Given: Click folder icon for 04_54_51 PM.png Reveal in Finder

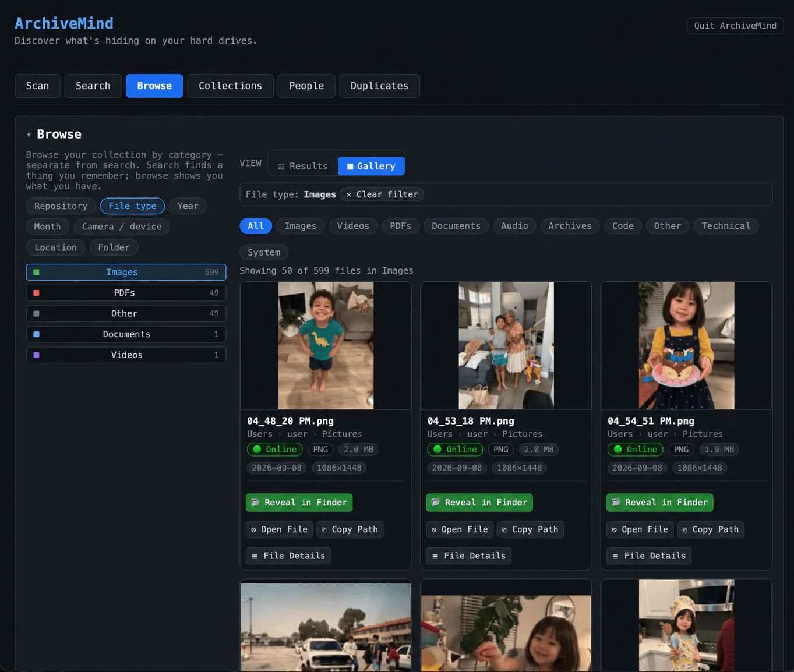Looking at the screenshot, I should coord(616,503).
